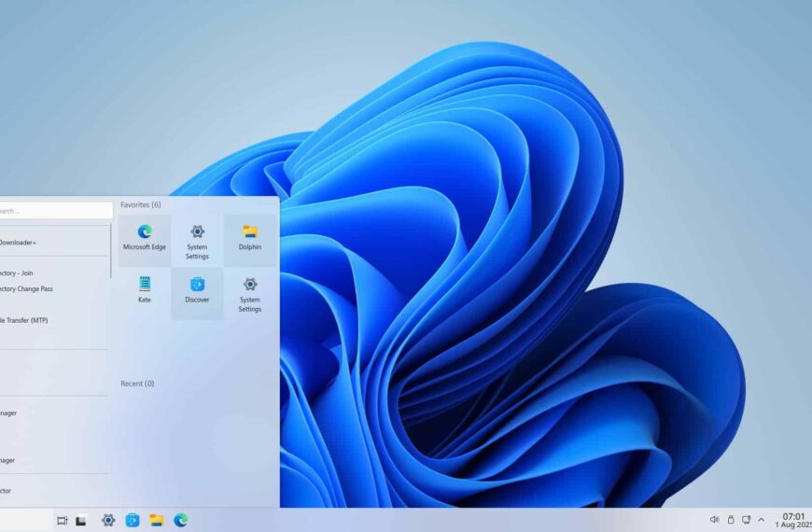
Task: Open volume control in system tray
Action: pos(715,520)
